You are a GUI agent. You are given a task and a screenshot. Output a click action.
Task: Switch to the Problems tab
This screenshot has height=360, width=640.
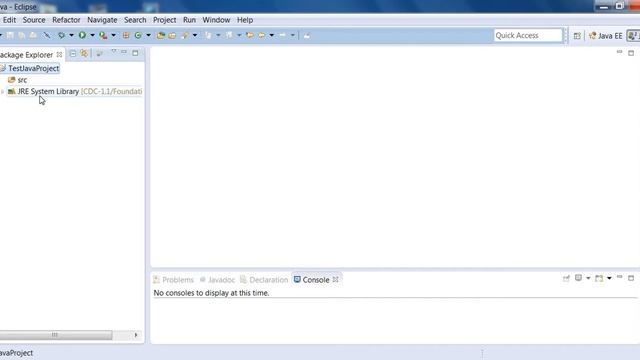coord(173,280)
